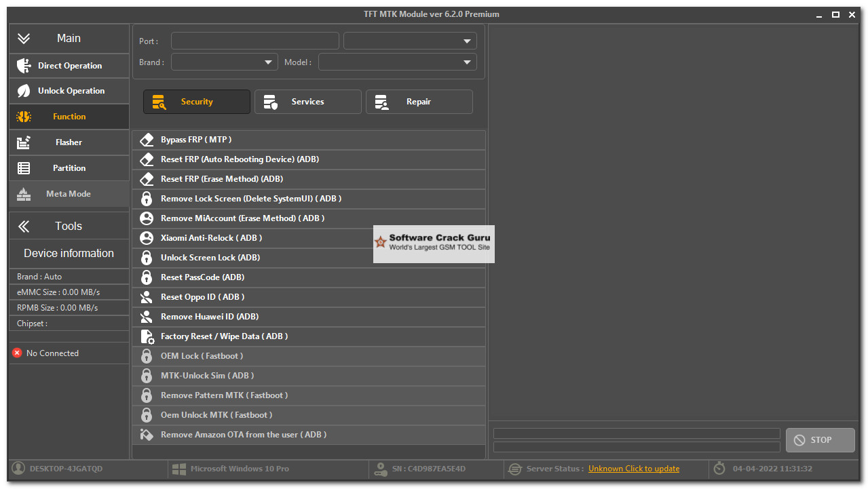This screenshot has width=868, height=489.
Task: Switch to the Services tab
Action: click(308, 102)
